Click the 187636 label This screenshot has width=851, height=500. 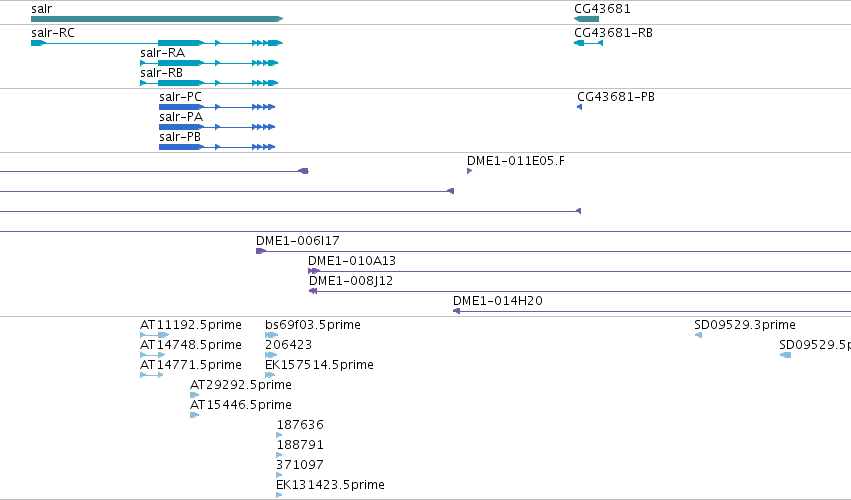point(300,425)
